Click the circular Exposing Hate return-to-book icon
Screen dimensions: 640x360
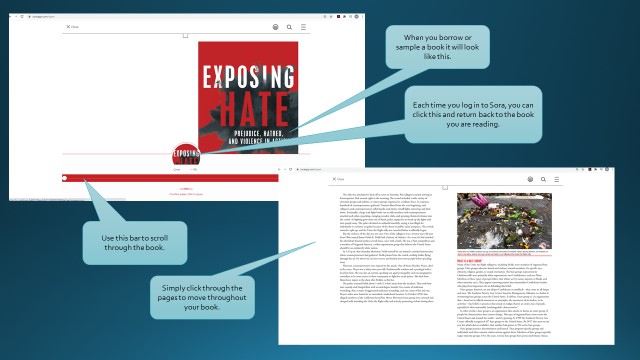coord(186,154)
